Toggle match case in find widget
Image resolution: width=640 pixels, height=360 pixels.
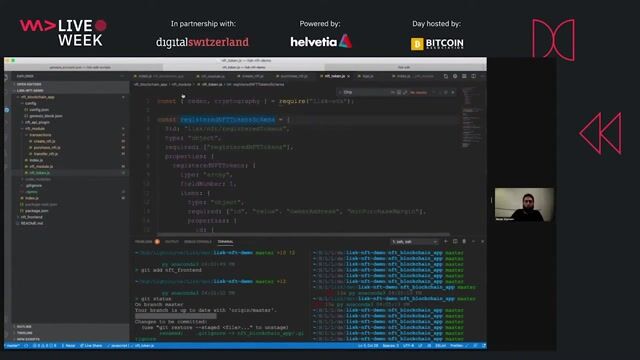click(392, 93)
